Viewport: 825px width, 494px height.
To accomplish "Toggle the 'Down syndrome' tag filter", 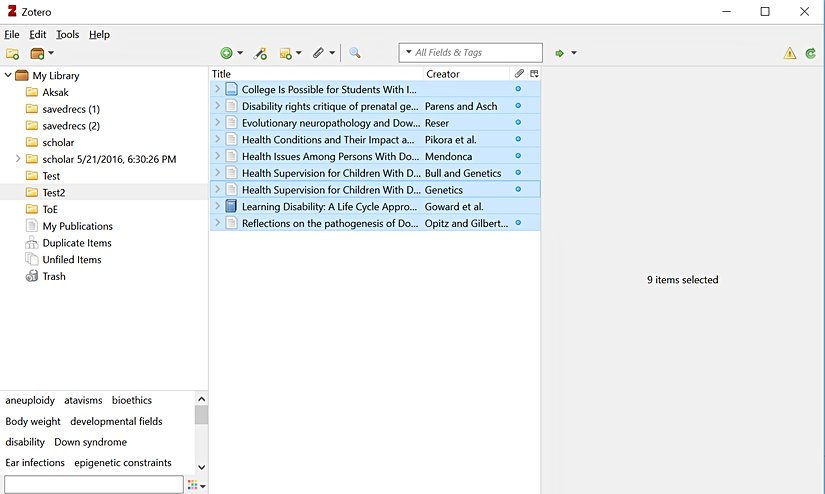I will (90, 442).
